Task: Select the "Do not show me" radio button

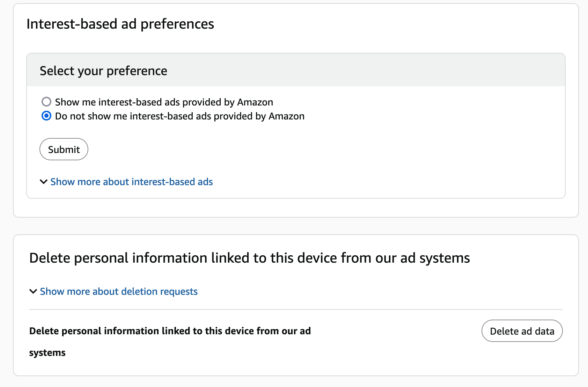Action: [x=46, y=116]
